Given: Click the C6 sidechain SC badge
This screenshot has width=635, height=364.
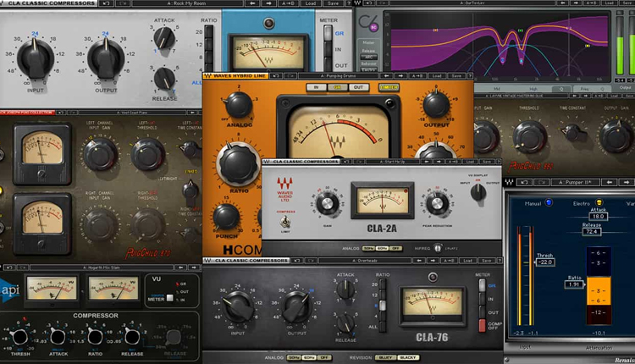Looking at the screenshot, I should click(x=373, y=27).
